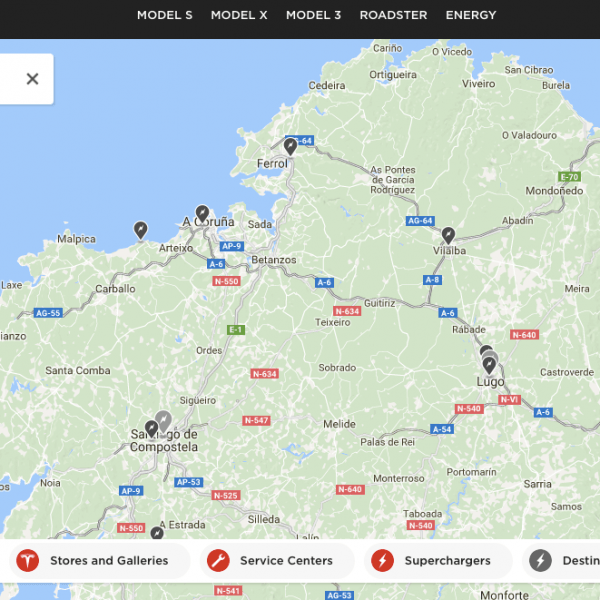Select the light gray pin in Santiago

pos(163,421)
